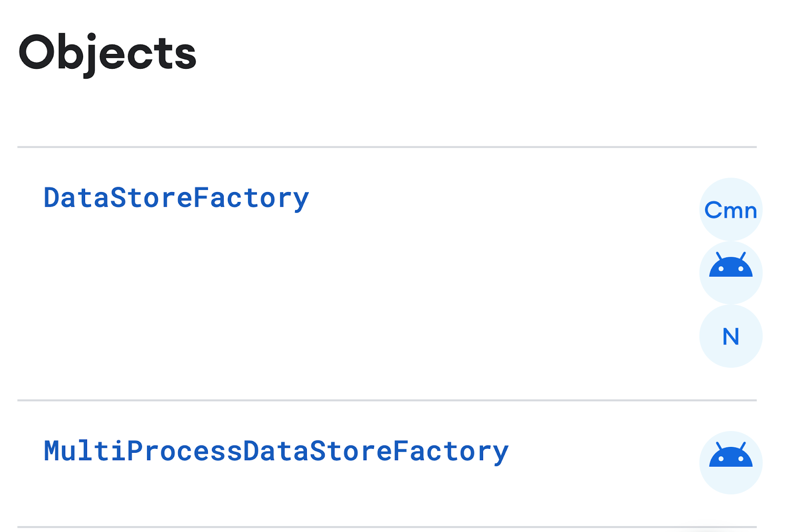The height and width of the screenshot is (532, 792).
Task: Click the divider line under MultiProcessDataStoreFactory
Action: [387, 527]
